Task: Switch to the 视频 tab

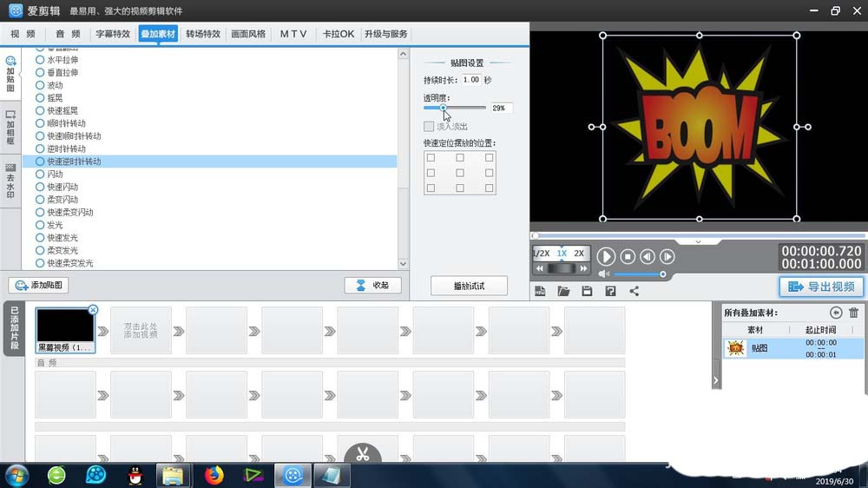Action: [x=23, y=34]
